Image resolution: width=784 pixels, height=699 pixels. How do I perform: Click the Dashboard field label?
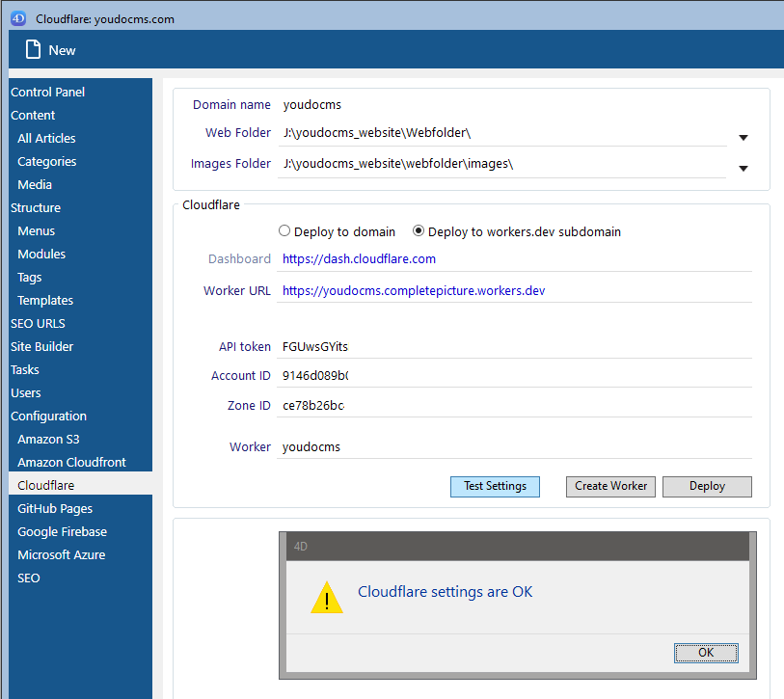pyautogui.click(x=239, y=259)
